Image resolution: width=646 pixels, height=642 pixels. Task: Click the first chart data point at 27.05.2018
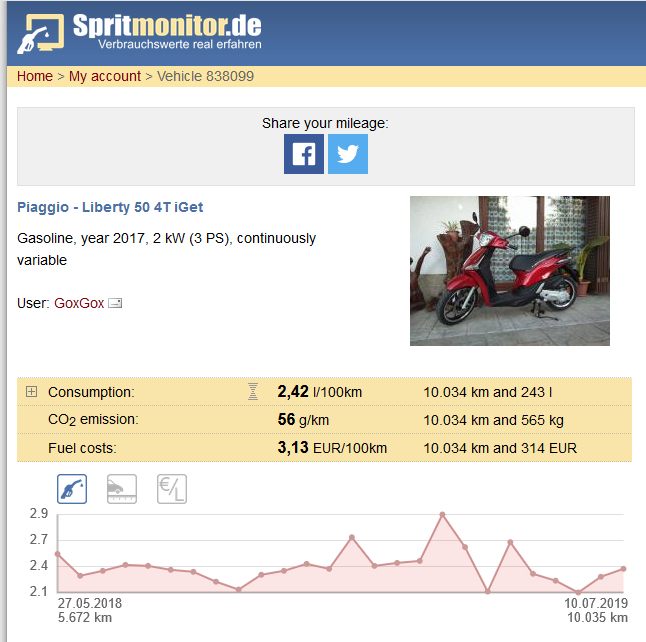[x=58, y=554]
